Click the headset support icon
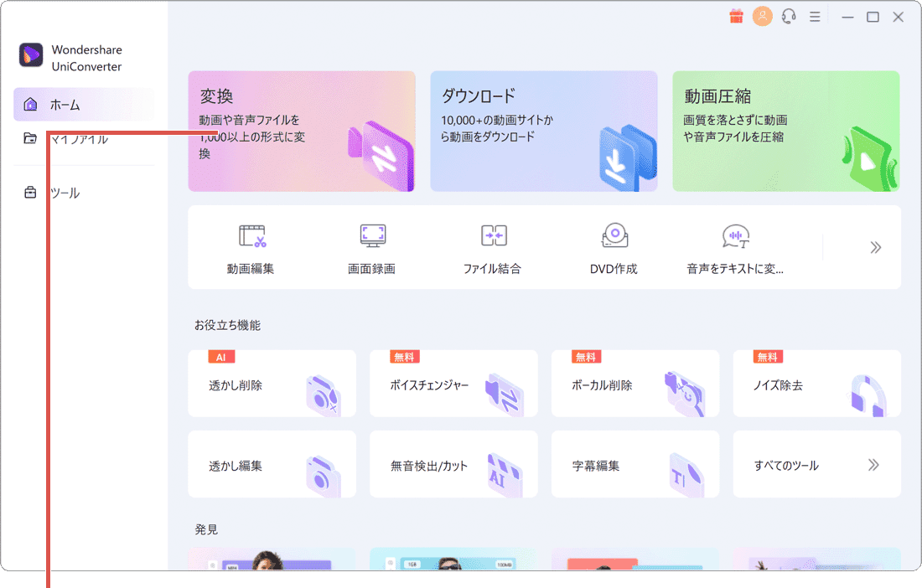922x588 pixels. [788, 16]
